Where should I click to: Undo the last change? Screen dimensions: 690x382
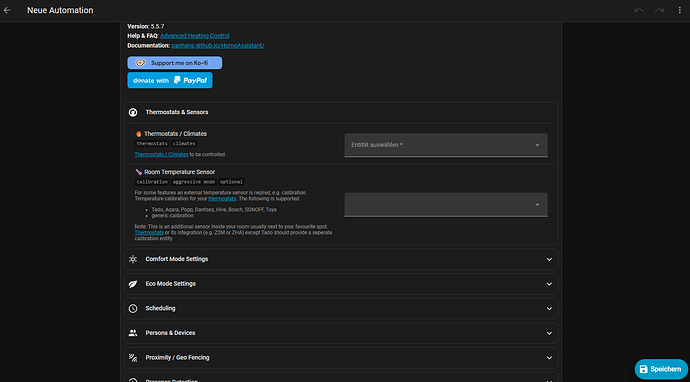click(639, 10)
